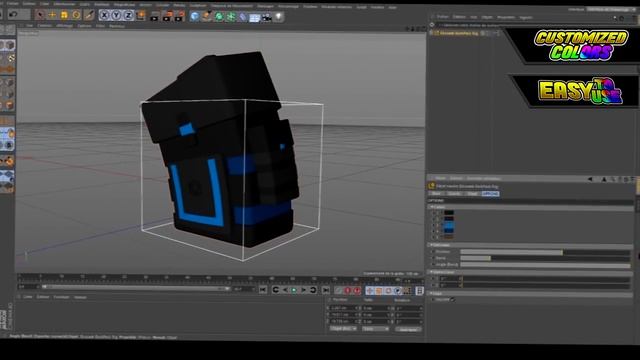Open the size mode dropdown
The height and width of the screenshot is (360, 640).
click(x=376, y=329)
